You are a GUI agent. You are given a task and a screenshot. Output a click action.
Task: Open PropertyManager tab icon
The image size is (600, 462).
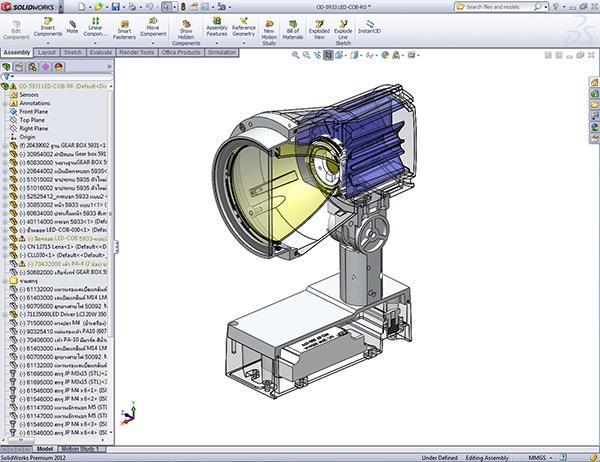pyautogui.click(x=19, y=67)
